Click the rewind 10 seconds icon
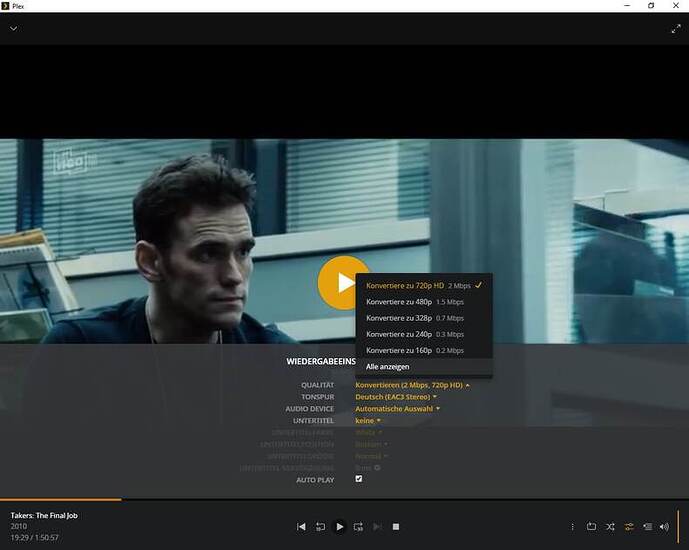 [x=320, y=526]
